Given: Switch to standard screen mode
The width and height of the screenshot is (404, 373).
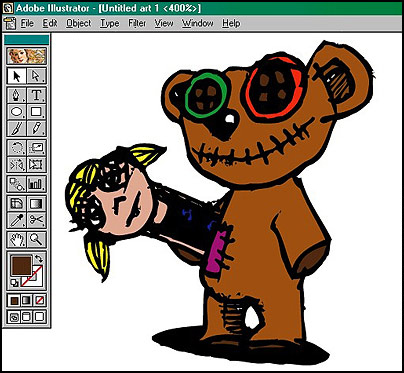Looking at the screenshot, I should (14, 316).
